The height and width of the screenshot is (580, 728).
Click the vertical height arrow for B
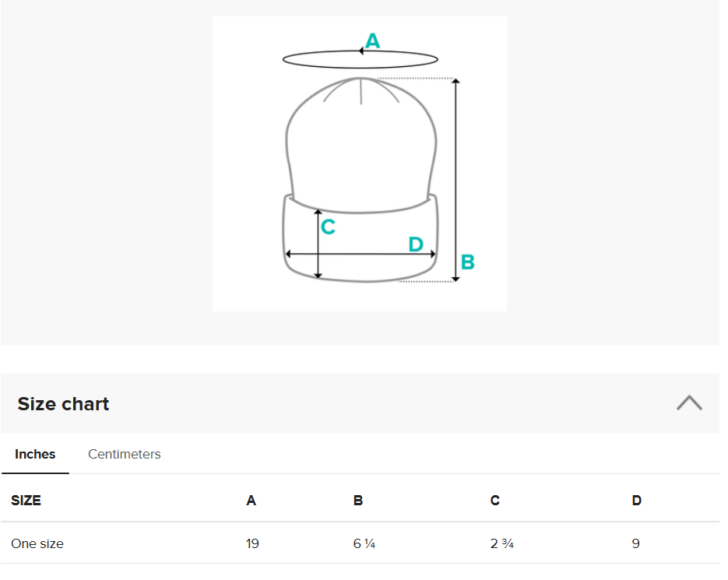pos(456,180)
